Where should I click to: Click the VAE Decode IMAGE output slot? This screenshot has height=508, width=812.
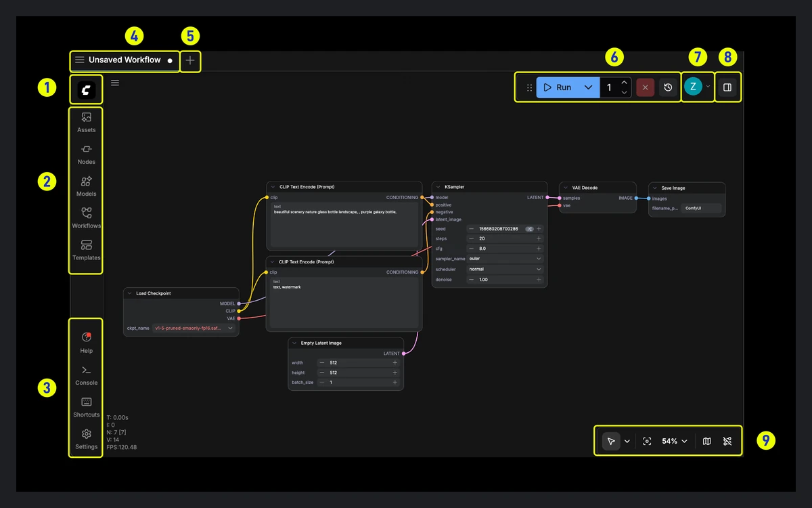635,198
